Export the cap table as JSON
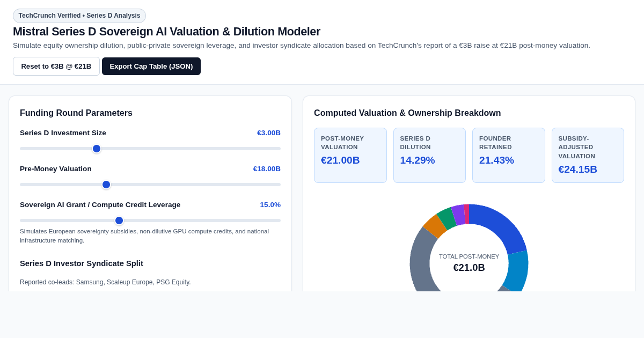The image size is (644, 338). (x=151, y=67)
